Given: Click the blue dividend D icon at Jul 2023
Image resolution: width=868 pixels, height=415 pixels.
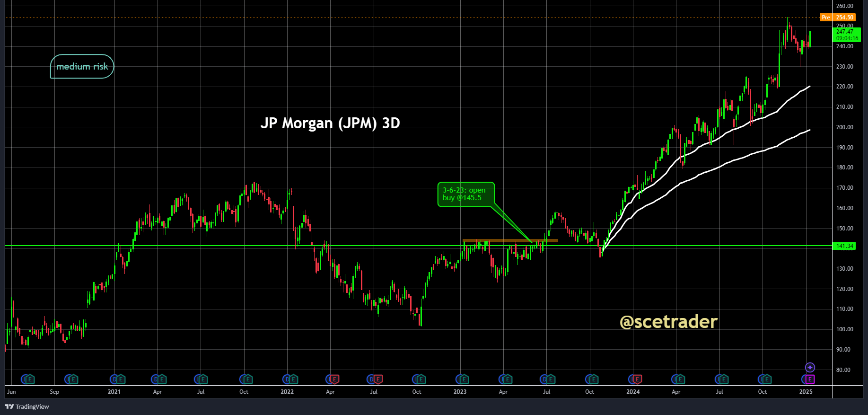Looking at the screenshot, I should (544, 379).
